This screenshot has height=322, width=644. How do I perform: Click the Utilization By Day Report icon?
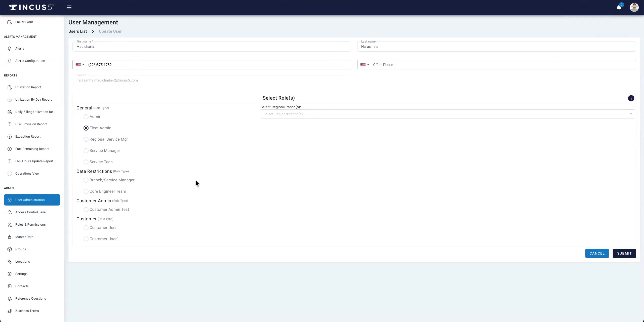coord(10,100)
